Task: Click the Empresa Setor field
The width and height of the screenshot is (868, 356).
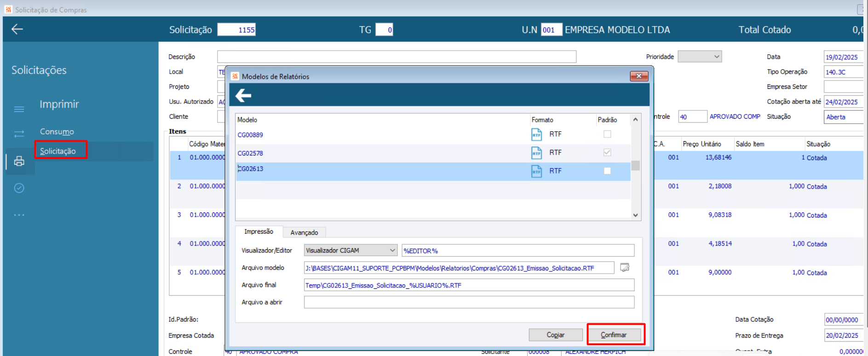Action: (843, 86)
